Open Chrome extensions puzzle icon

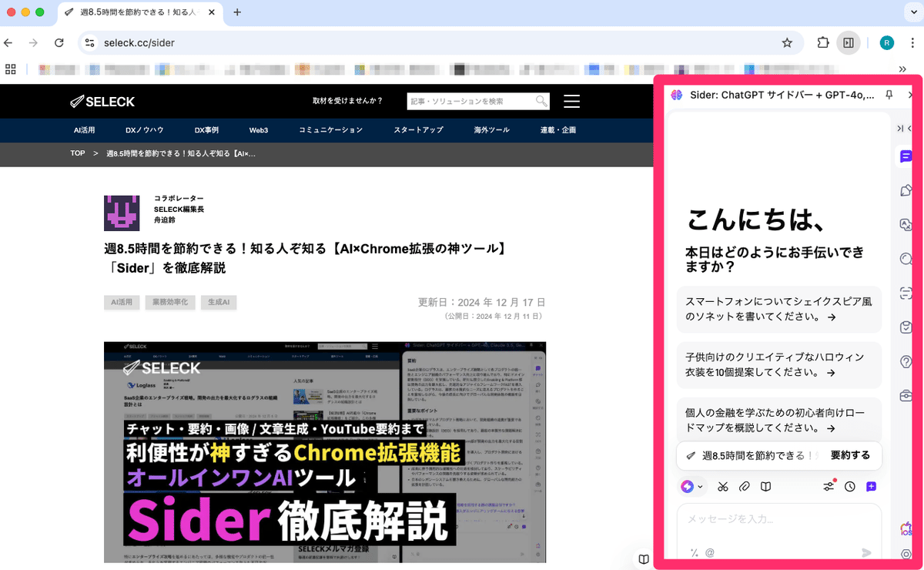(x=822, y=43)
